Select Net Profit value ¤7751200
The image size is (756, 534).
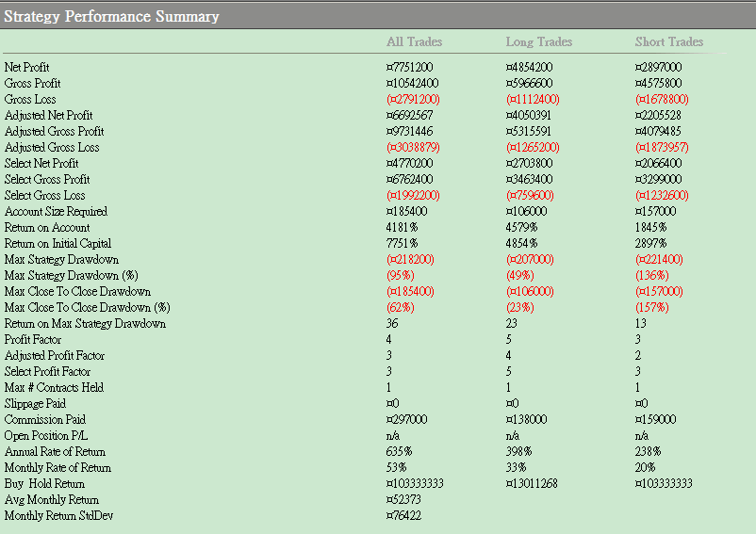pos(409,67)
